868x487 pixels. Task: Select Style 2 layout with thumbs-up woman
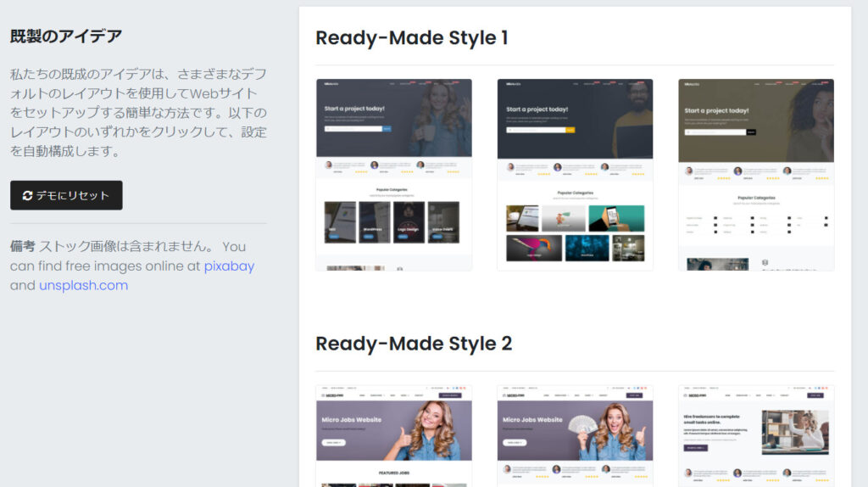[393, 436]
